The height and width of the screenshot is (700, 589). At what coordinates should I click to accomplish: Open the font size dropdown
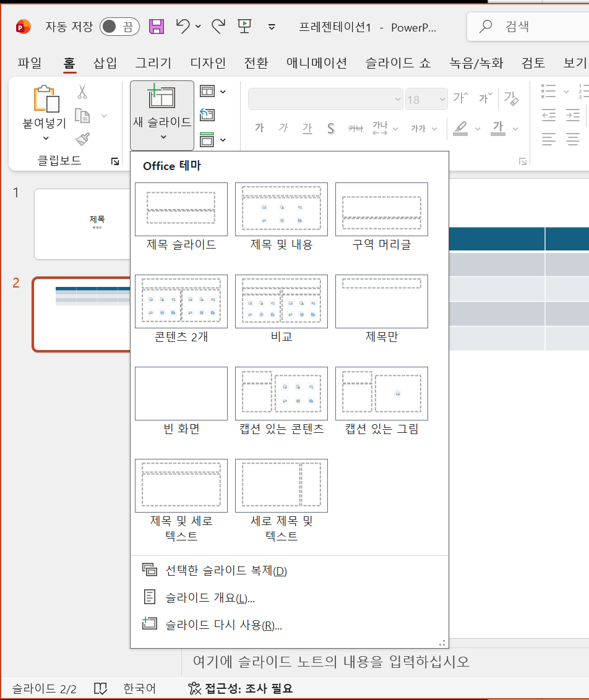point(442,99)
